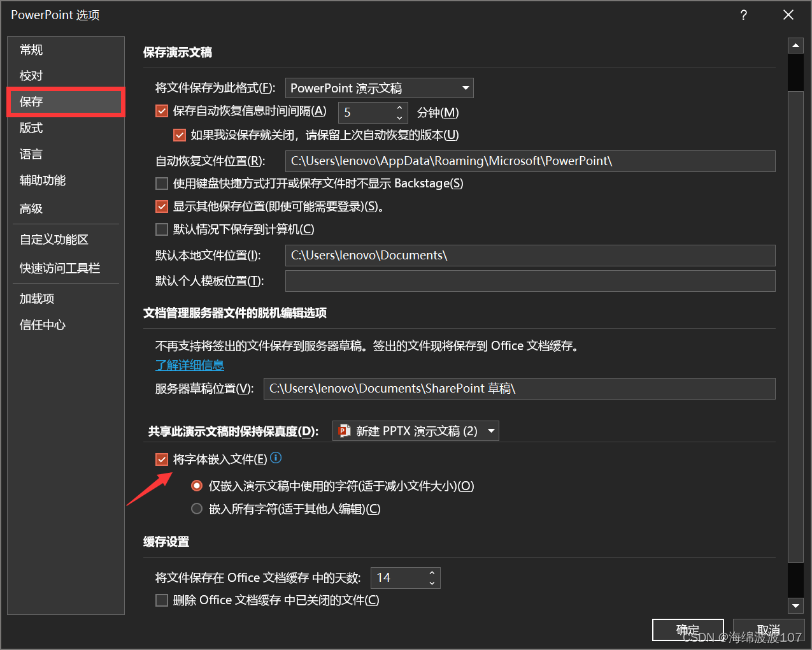Open the 语言 (Language) category
This screenshot has height=650, width=812.
[66, 154]
